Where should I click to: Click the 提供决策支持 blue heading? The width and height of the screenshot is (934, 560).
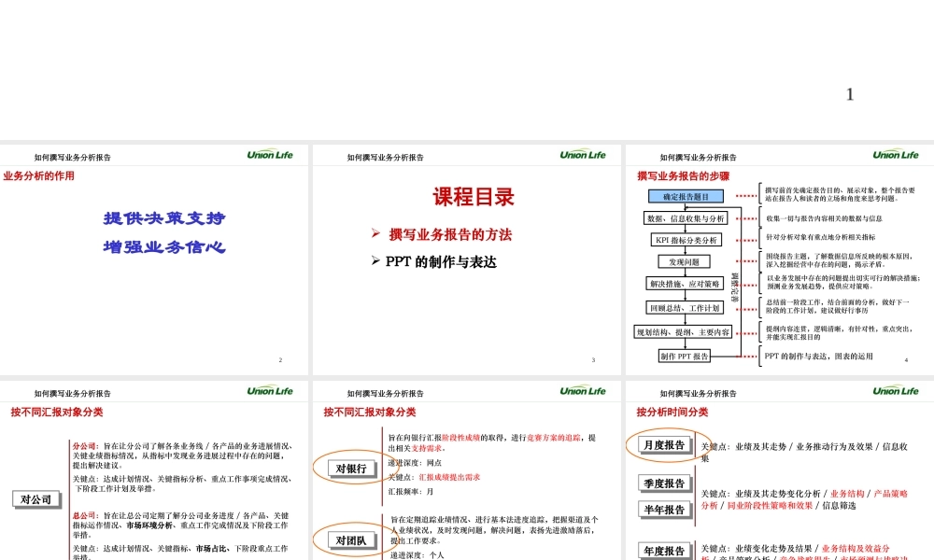164,218
